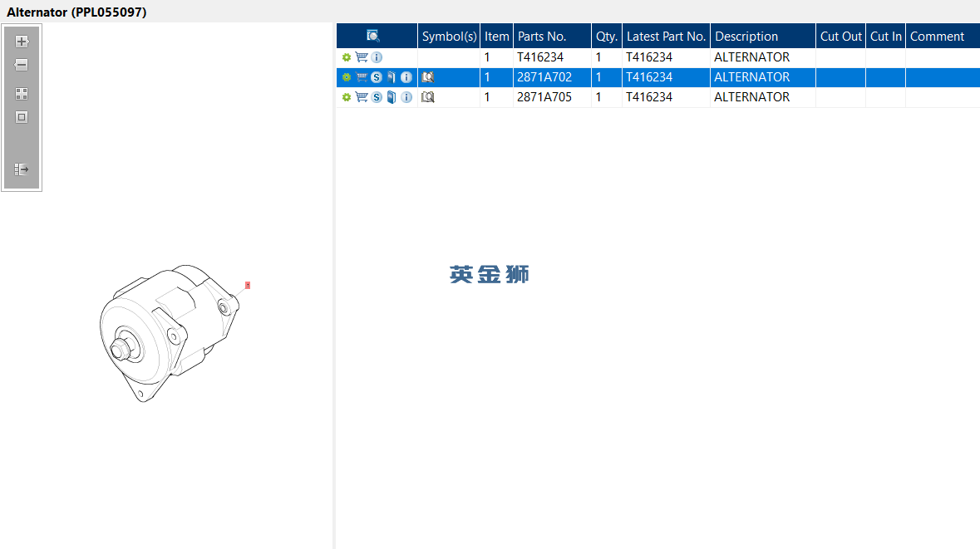Add T416234 row part to cart

(x=362, y=56)
